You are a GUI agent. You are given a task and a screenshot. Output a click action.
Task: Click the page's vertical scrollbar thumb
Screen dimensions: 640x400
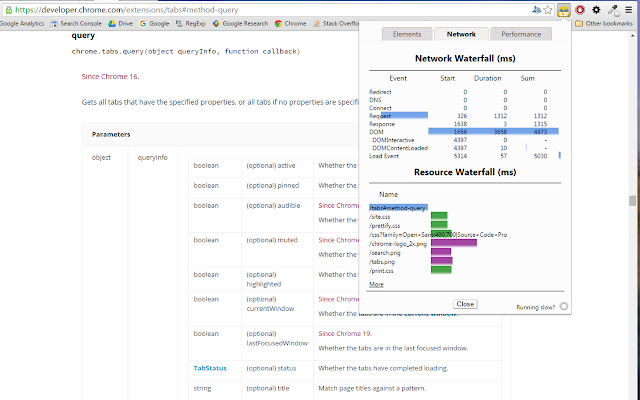[633, 200]
